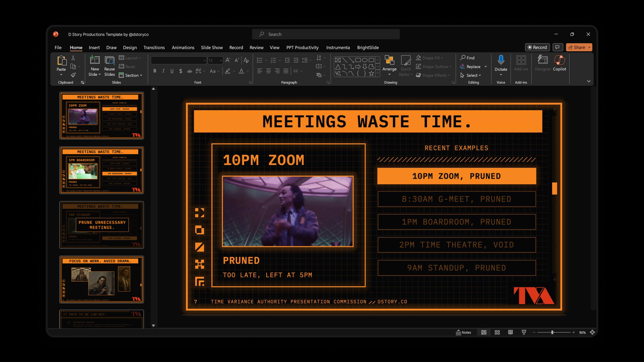Select the 1PM BOARDROOM slide thumbnail
644x362 pixels.
click(x=101, y=170)
